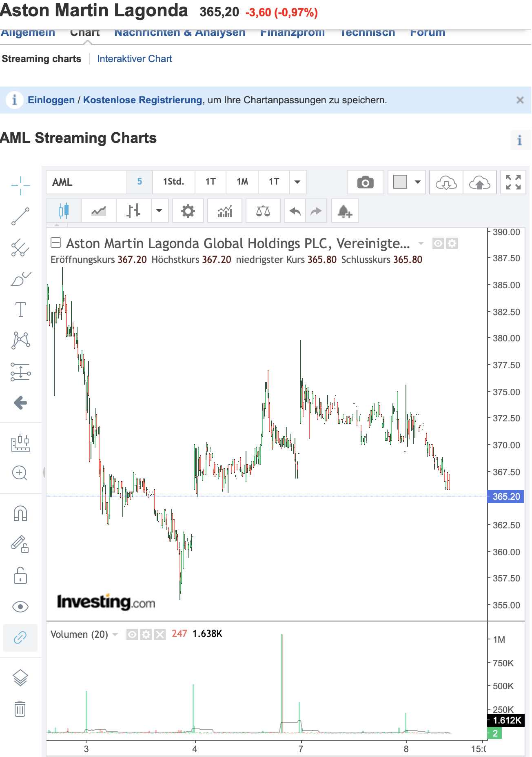
Task: Expand the time interval dropdown arrow
Action: click(298, 182)
